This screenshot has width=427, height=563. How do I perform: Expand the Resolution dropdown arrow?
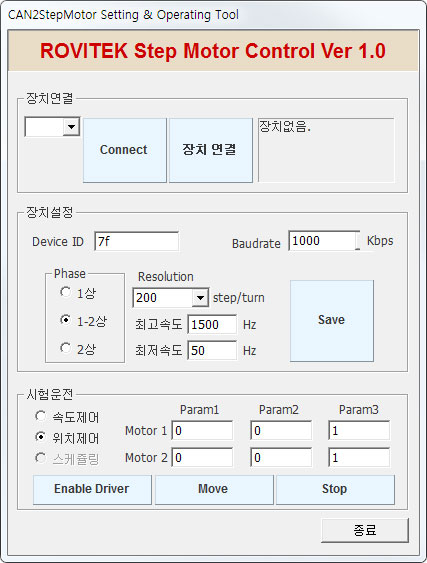coord(200,298)
